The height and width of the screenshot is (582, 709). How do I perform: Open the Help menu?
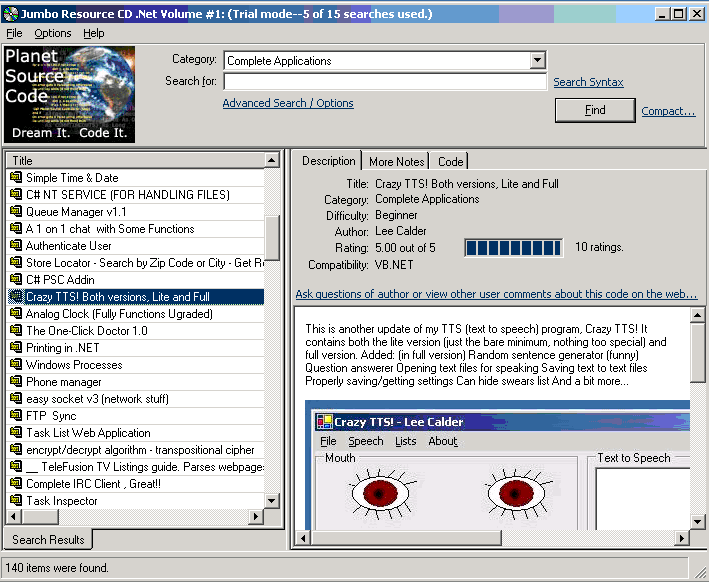(94, 33)
